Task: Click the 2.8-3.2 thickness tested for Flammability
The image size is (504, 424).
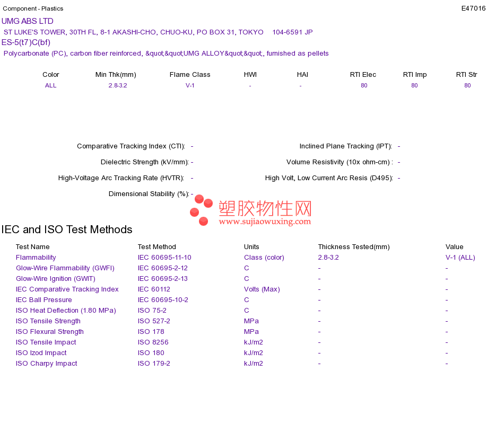Action: tap(328, 257)
